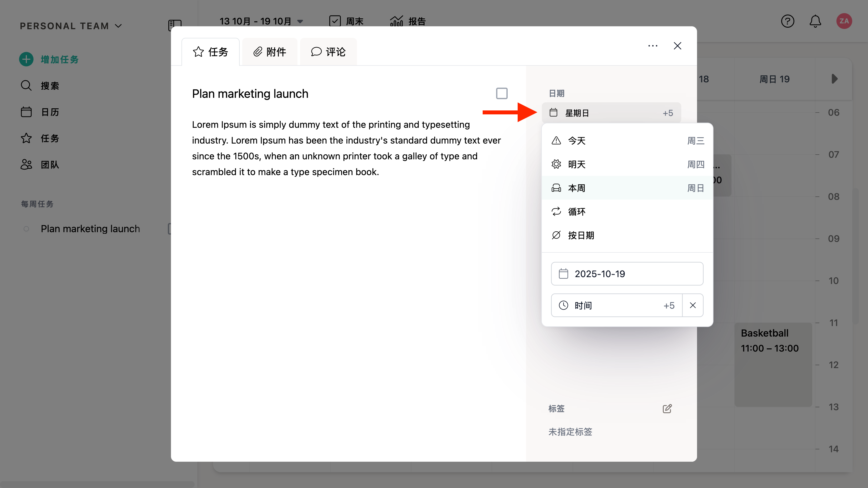Open the ZA user avatar
Viewport: 868px width, 488px height.
click(844, 21)
